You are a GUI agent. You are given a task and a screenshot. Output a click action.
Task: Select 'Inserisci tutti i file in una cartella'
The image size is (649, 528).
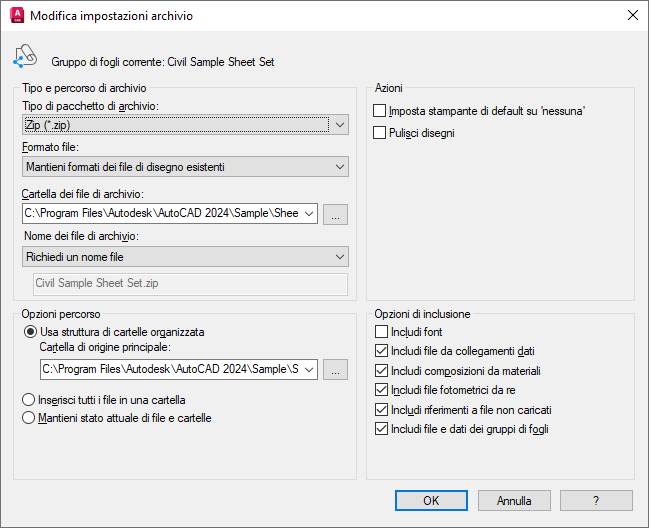click(x=29, y=399)
